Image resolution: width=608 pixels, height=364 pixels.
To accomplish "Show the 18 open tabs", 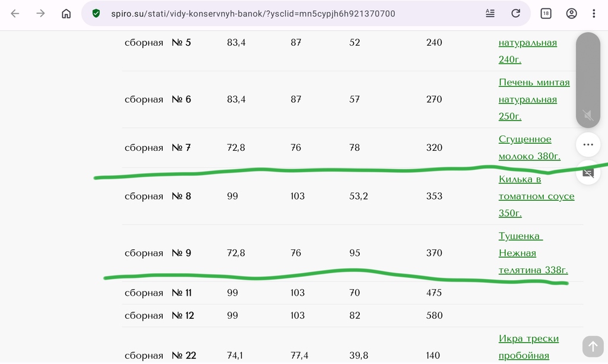I will pos(546,14).
